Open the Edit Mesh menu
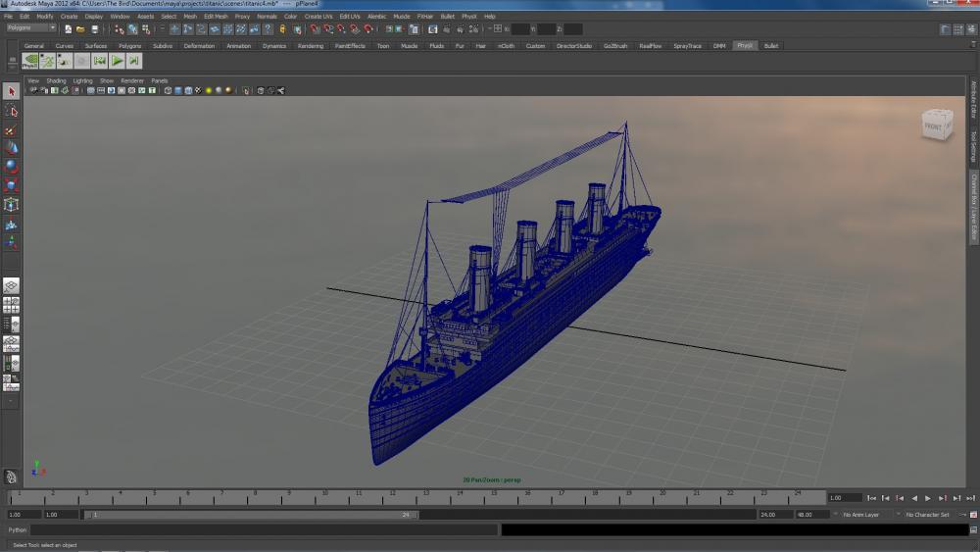The image size is (980, 552). (x=216, y=17)
